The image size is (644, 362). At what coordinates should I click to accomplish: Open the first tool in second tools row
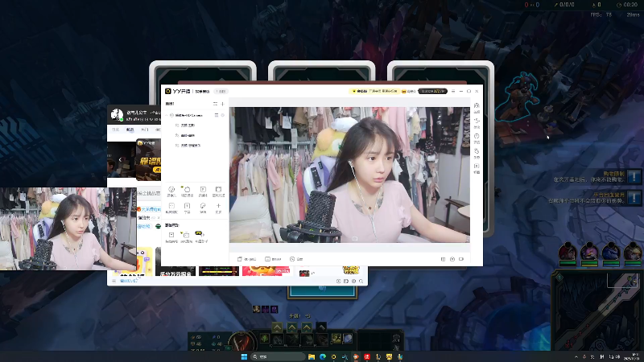coord(171,208)
